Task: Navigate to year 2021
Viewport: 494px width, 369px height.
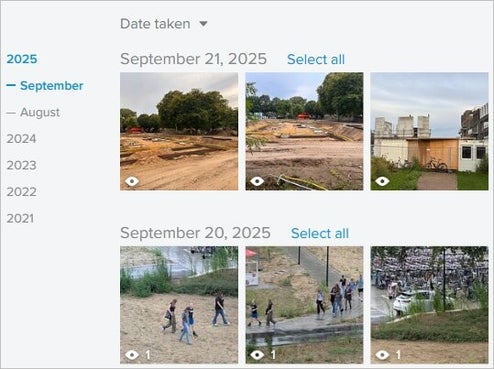Action: click(x=20, y=219)
